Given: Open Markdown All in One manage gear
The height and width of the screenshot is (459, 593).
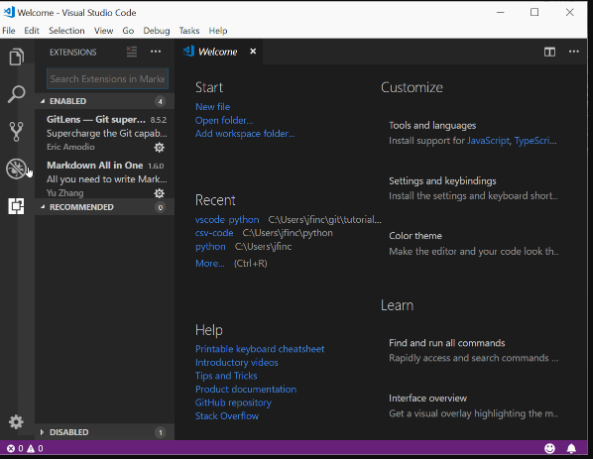Looking at the screenshot, I should [159, 193].
